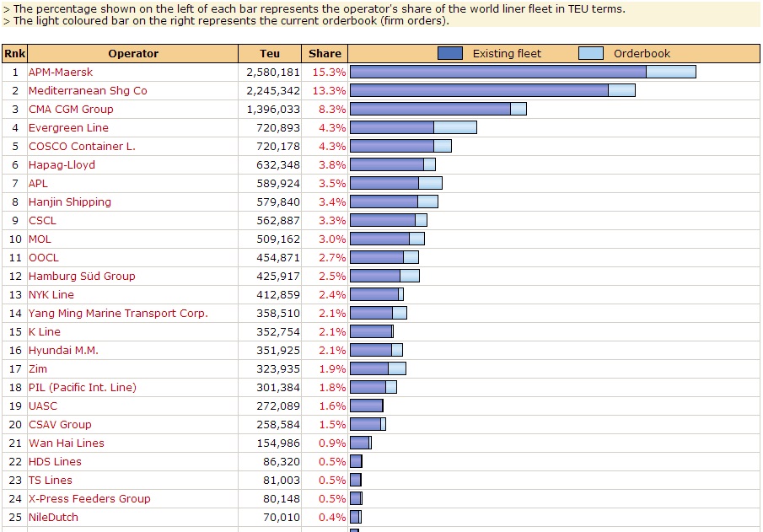Image resolution: width=763 pixels, height=532 pixels.
Task: Sort by the Operator column header
Action: (x=132, y=52)
